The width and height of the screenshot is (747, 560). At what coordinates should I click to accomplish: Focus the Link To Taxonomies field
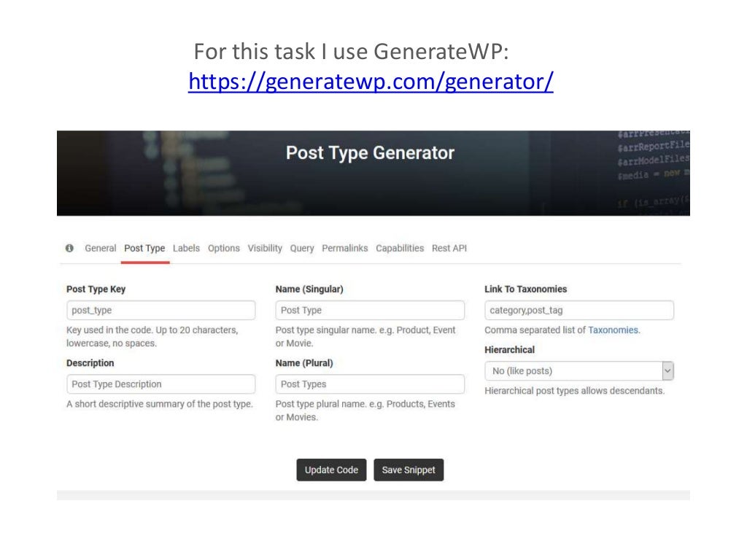pyautogui.click(x=578, y=310)
